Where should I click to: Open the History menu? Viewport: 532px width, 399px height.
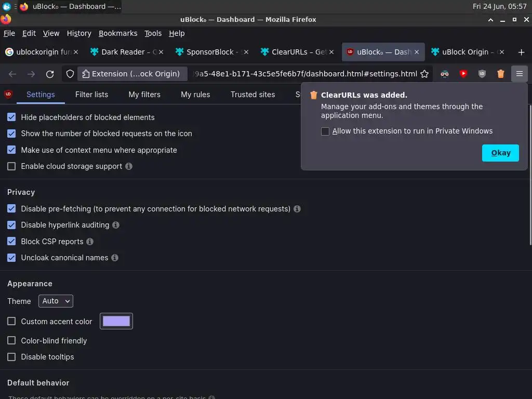[79, 33]
